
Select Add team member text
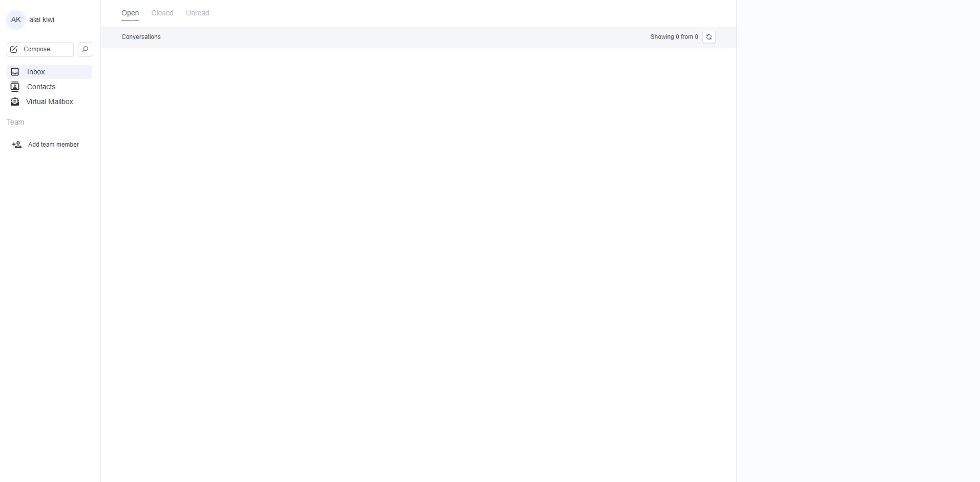53,145
